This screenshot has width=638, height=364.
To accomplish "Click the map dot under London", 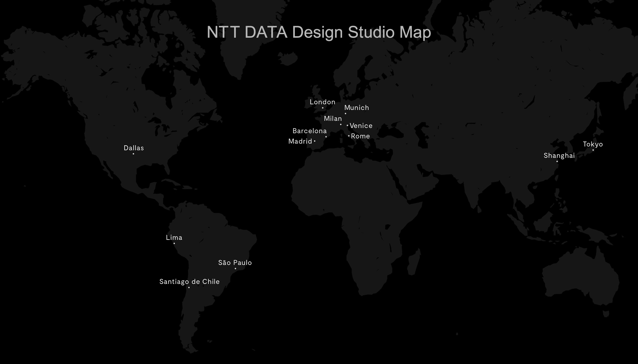I will click(x=323, y=108).
